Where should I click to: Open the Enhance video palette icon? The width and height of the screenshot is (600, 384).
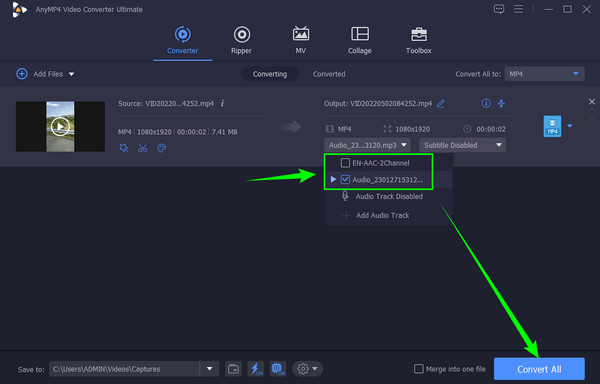(161, 148)
